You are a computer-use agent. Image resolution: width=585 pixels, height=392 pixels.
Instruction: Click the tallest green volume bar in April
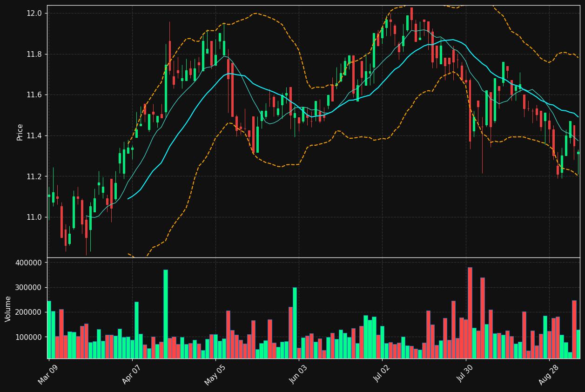coord(166,314)
